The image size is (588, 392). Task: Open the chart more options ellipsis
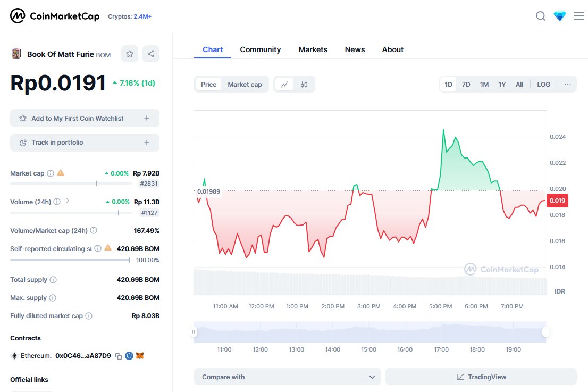pos(568,84)
